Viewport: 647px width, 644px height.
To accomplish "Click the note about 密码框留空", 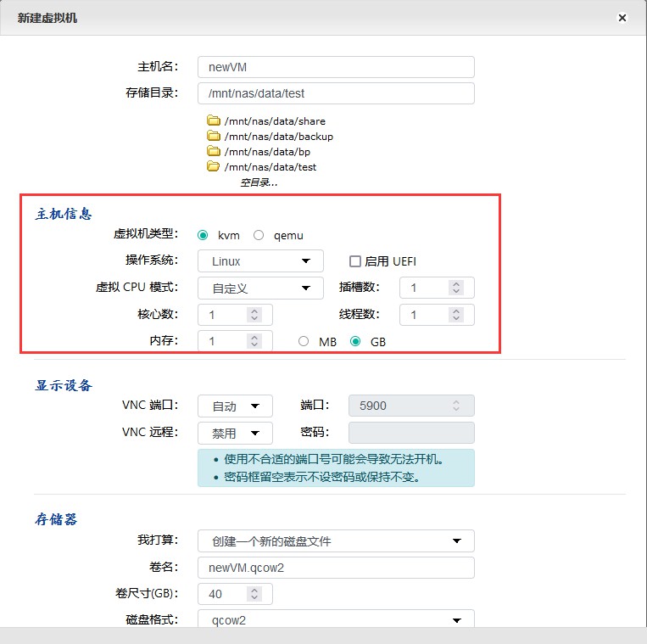I will 322,477.
